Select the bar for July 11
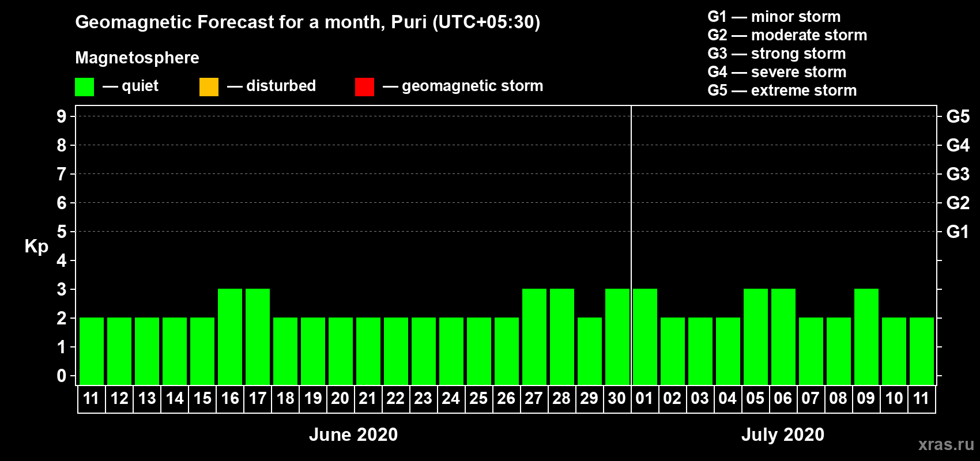Image resolution: width=980 pixels, height=461 pixels. point(922,351)
